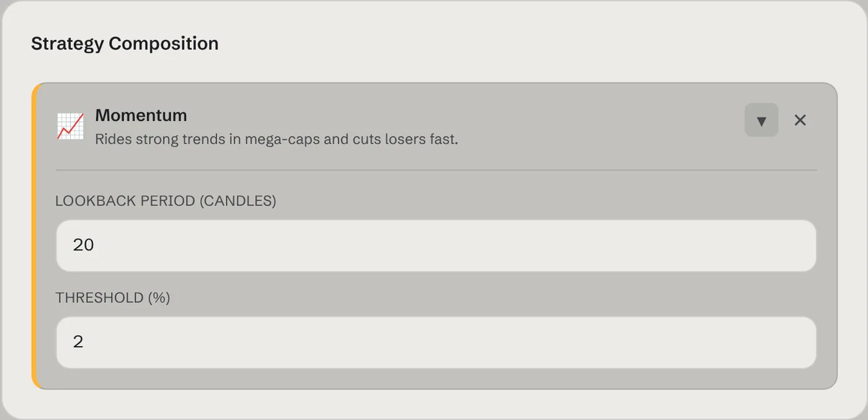Remove the Momentum strategy with the X
868x420 pixels.
pyautogui.click(x=800, y=120)
